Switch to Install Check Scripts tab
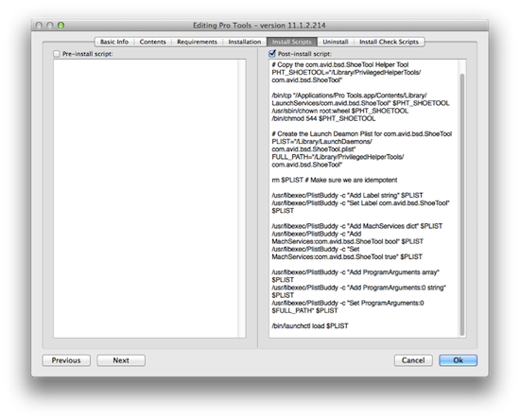This screenshot has height=420, width=520. [389, 42]
